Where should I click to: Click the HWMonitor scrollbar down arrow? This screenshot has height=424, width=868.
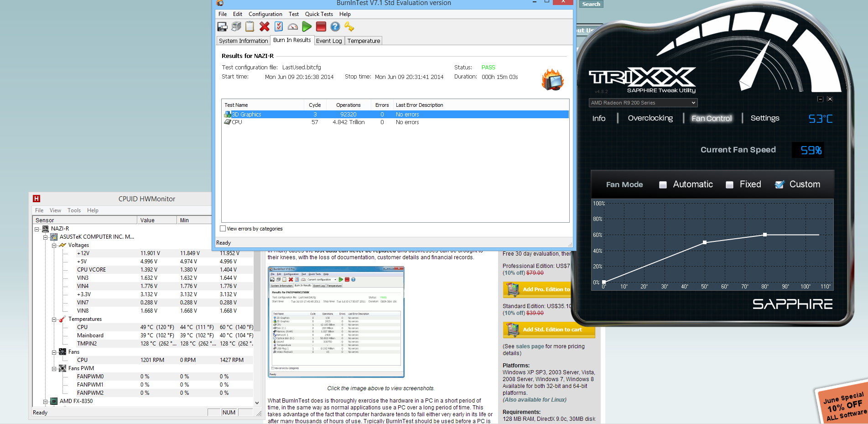click(257, 403)
